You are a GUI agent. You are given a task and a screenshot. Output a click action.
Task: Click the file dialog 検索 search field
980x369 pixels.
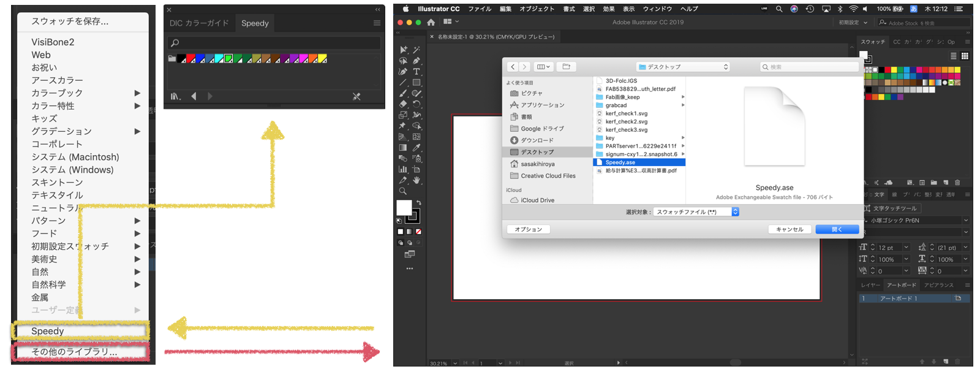[x=809, y=67]
